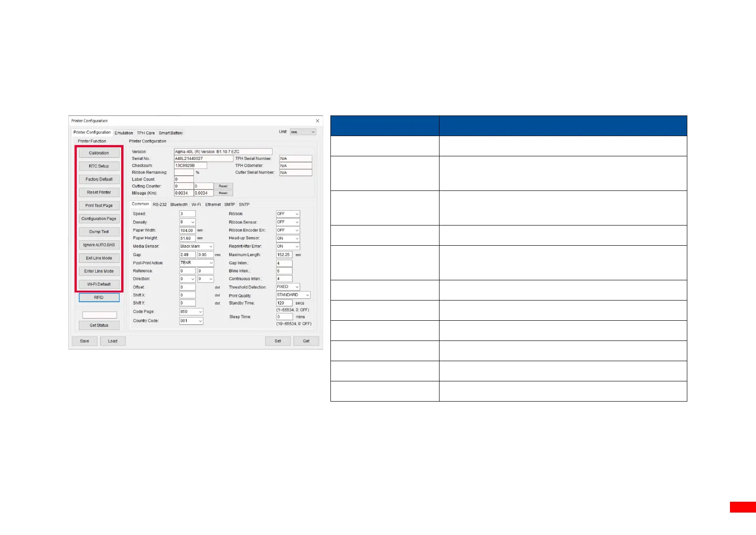Open the TPH Care tab
The height and width of the screenshot is (535, 756).
[146, 133]
